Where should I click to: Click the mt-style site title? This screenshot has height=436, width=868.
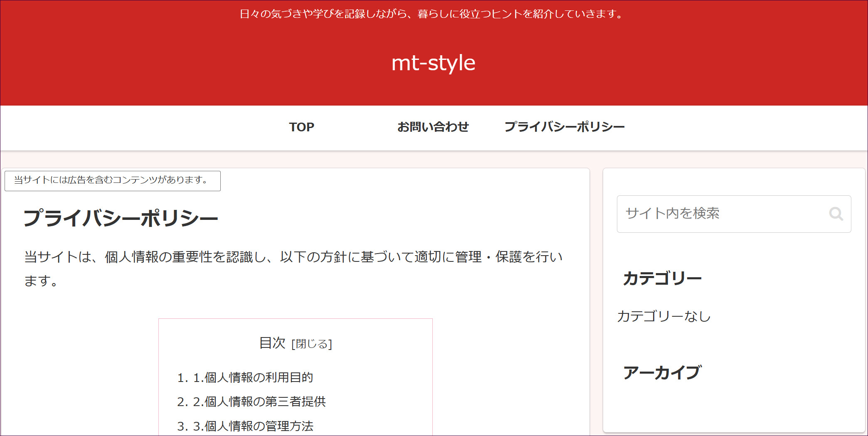pos(433,63)
